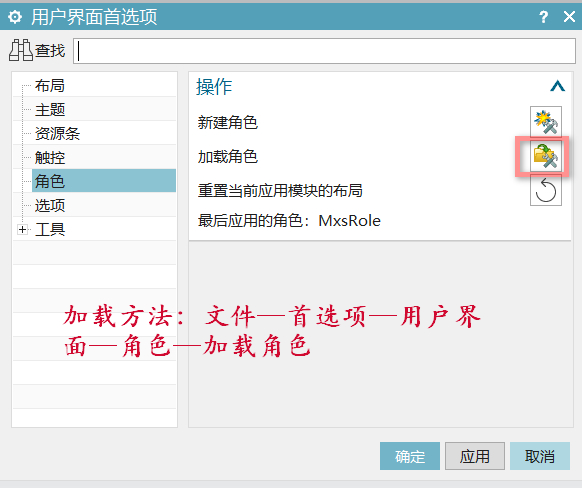Click the 最后应用的角色: MxsRole text
The image size is (582, 488).
289,221
